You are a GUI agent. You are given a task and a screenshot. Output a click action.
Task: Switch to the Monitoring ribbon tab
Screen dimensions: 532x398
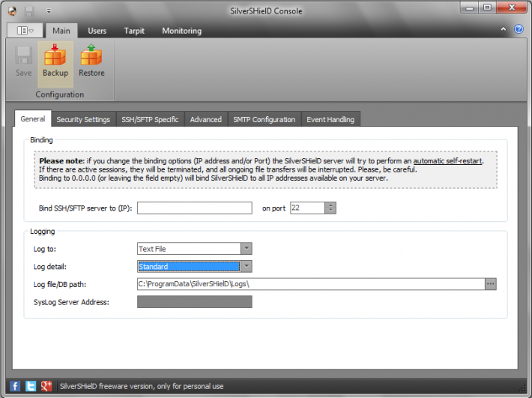tap(181, 31)
